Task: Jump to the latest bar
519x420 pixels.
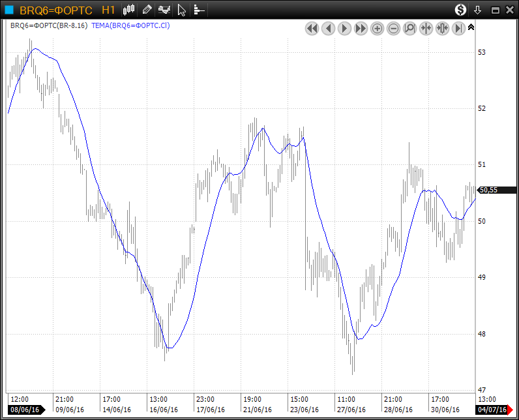Action: 459,28
